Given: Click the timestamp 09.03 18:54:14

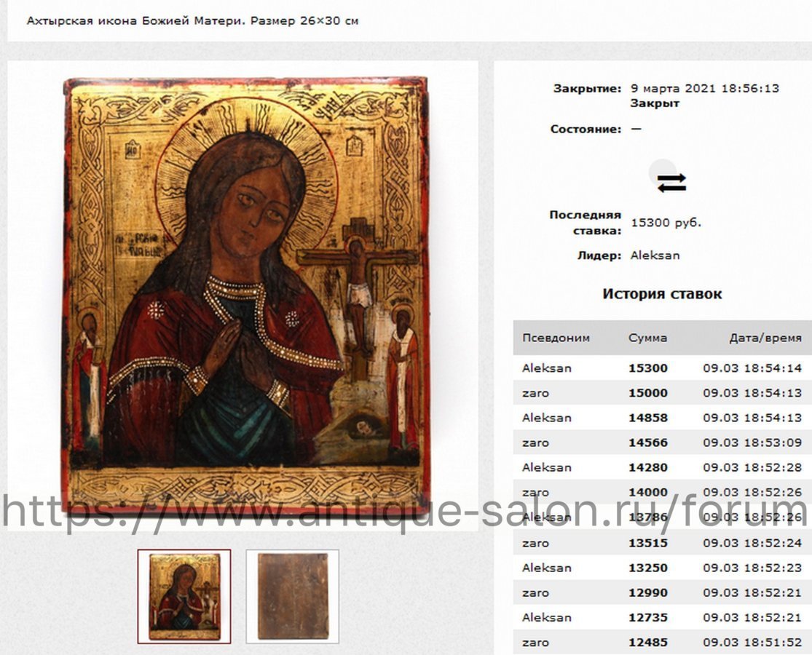Looking at the screenshot, I should (x=752, y=368).
